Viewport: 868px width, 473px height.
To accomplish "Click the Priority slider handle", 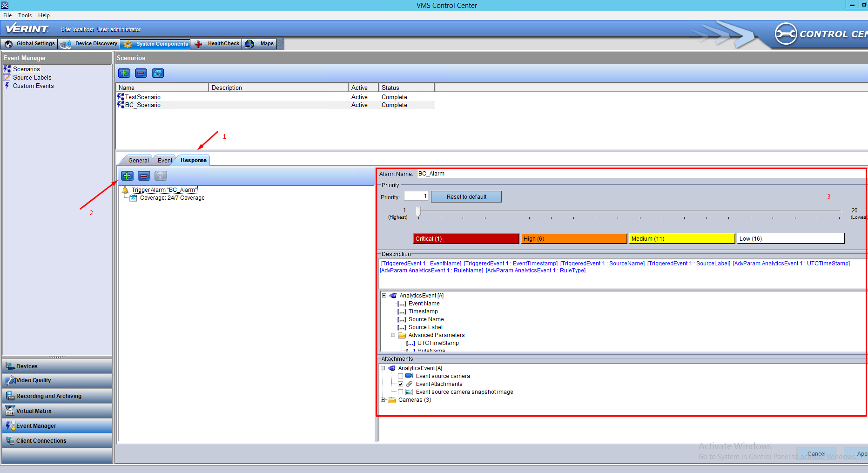I will pyautogui.click(x=419, y=211).
